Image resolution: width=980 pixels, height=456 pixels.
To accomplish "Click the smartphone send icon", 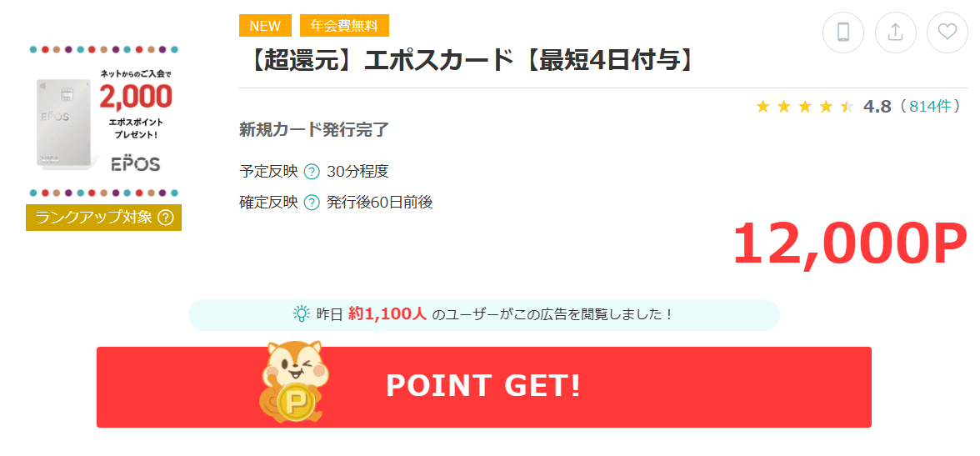I will tap(843, 32).
